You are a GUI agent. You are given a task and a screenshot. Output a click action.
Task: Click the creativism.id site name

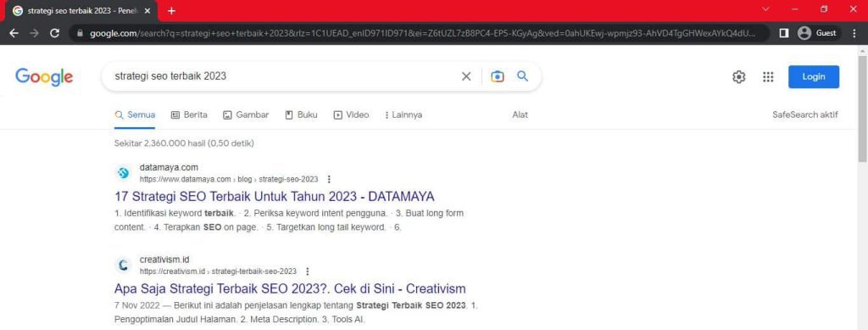(164, 260)
